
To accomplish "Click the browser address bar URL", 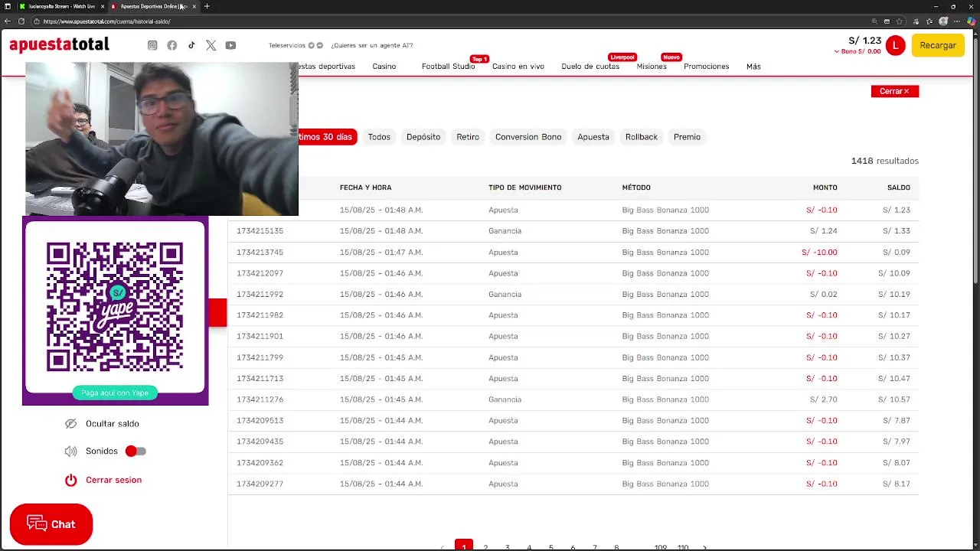I will click(x=107, y=21).
